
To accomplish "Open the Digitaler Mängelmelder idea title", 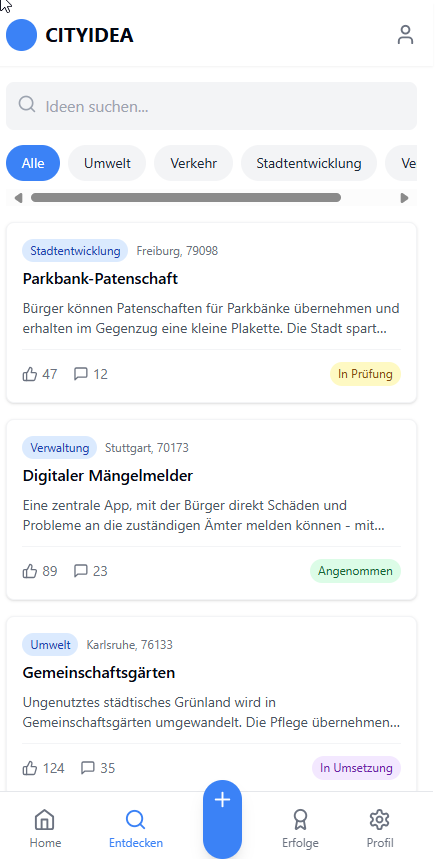I will 108,476.
